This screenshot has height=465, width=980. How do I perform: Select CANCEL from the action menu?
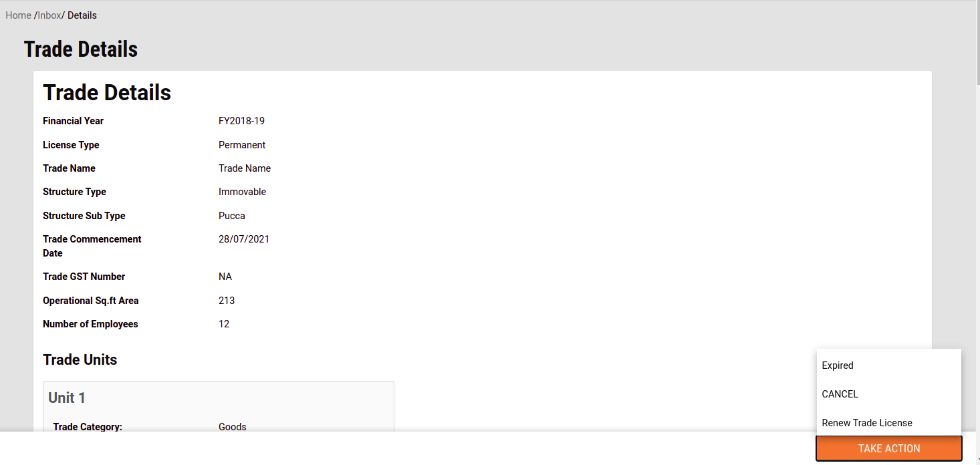(x=840, y=394)
